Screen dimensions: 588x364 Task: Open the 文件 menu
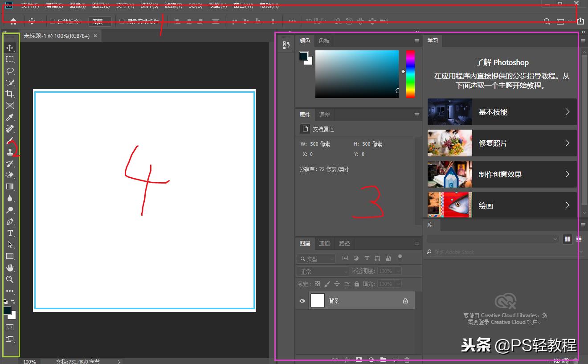tap(30, 5)
